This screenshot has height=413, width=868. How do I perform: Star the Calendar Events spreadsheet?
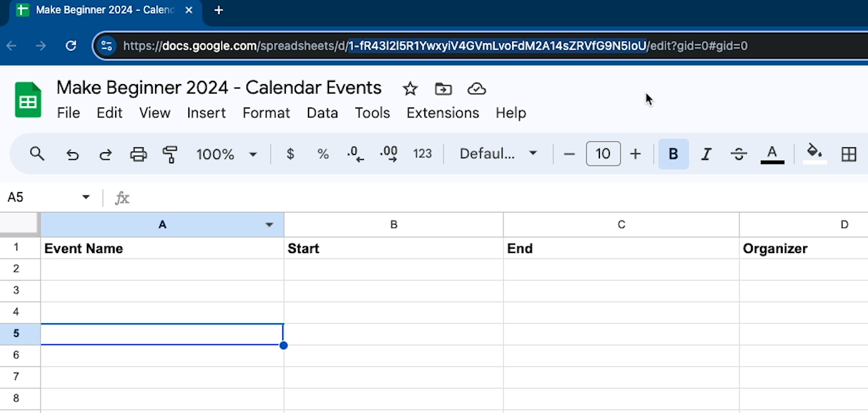tap(410, 89)
